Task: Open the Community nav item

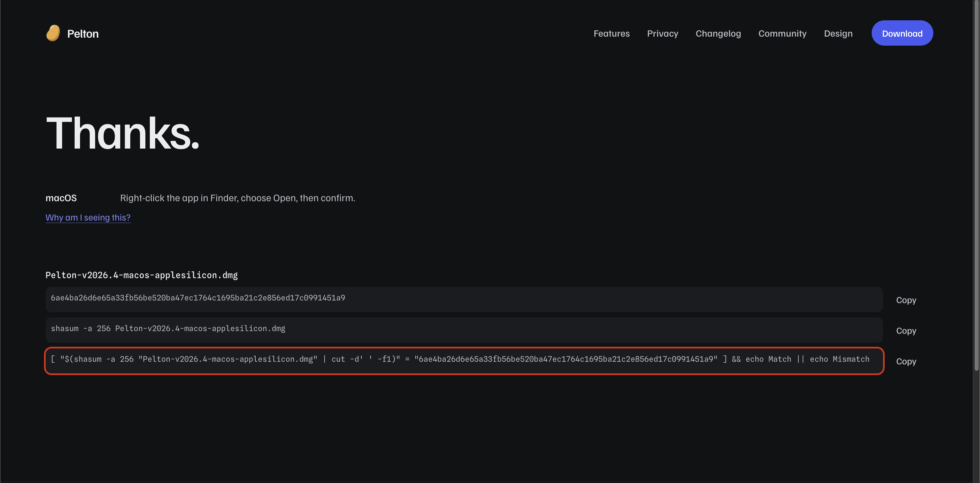Action: pyautogui.click(x=782, y=33)
